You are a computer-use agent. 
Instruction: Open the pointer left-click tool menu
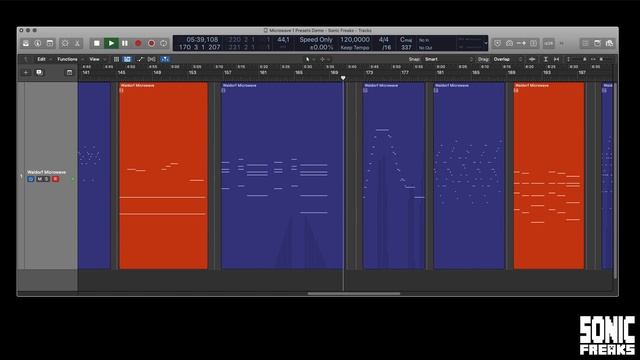pyautogui.click(x=309, y=59)
